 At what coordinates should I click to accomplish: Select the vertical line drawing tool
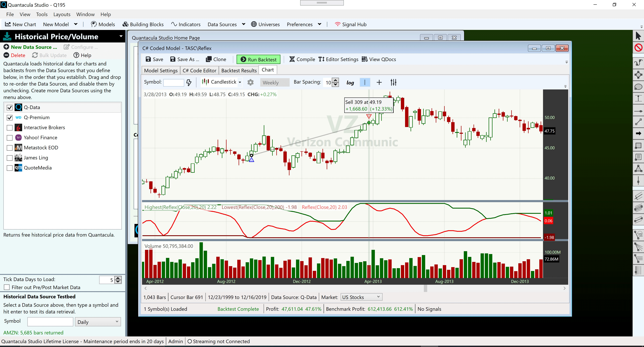pos(638,181)
